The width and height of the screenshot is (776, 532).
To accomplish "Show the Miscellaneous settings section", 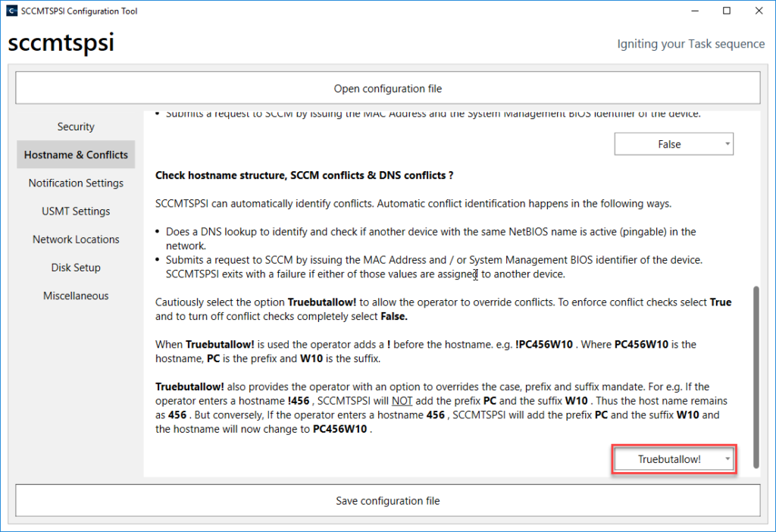I will pos(76,296).
